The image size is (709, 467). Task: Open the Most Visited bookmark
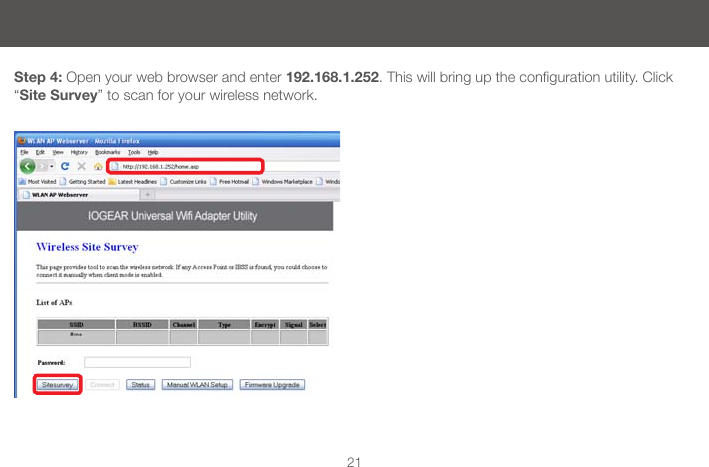38,182
